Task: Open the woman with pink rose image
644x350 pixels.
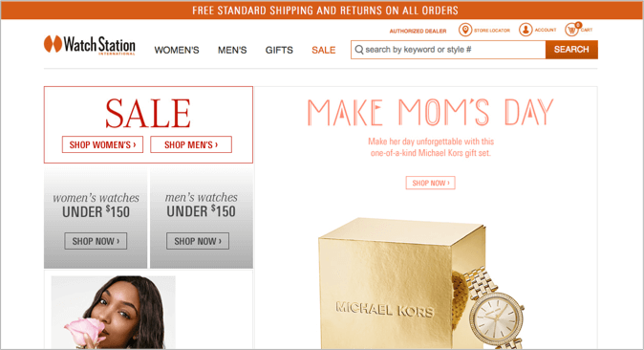Action: pyautogui.click(x=114, y=313)
